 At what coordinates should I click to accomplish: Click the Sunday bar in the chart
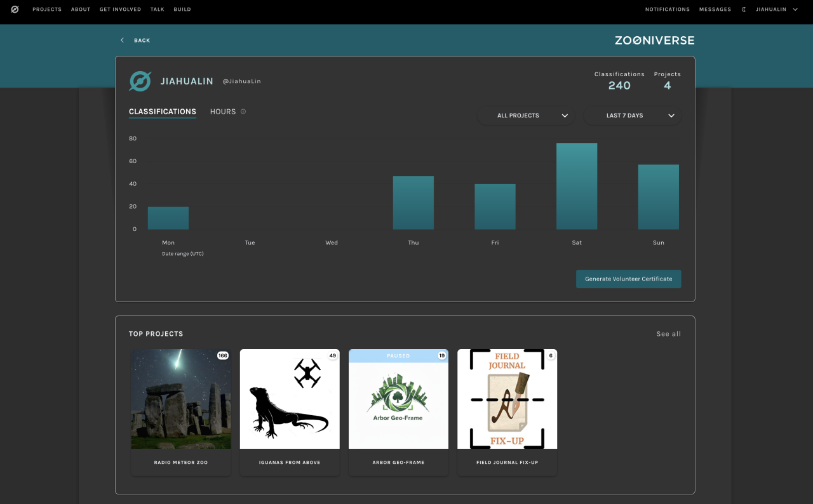(x=659, y=197)
